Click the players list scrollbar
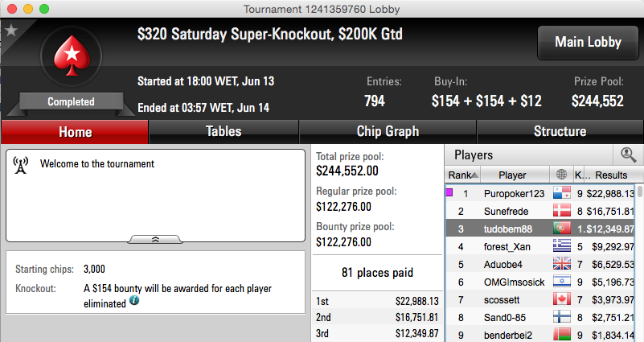The image size is (644, 342). [x=639, y=263]
